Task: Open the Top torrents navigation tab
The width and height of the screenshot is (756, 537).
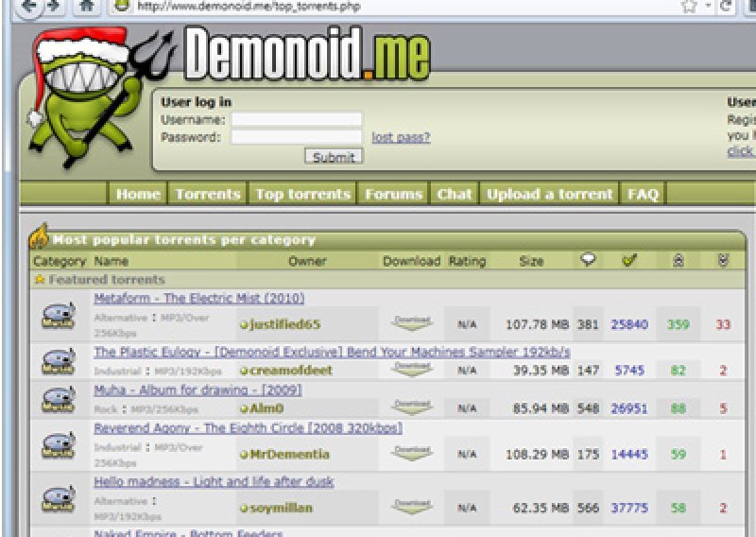Action: [x=302, y=194]
